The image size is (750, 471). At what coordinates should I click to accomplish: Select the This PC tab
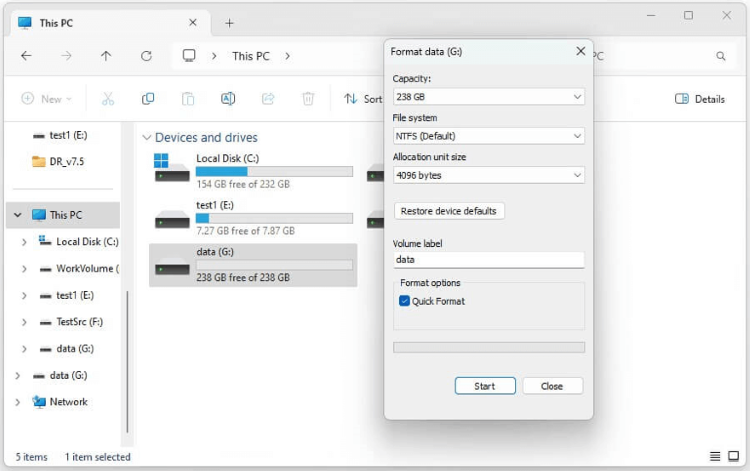(x=108, y=23)
